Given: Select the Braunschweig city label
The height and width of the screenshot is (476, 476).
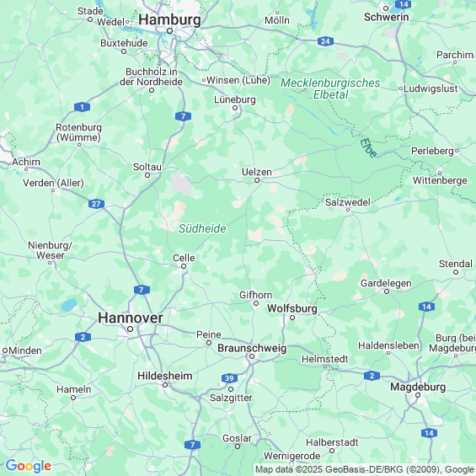Looking at the screenshot, I should 252,348.
